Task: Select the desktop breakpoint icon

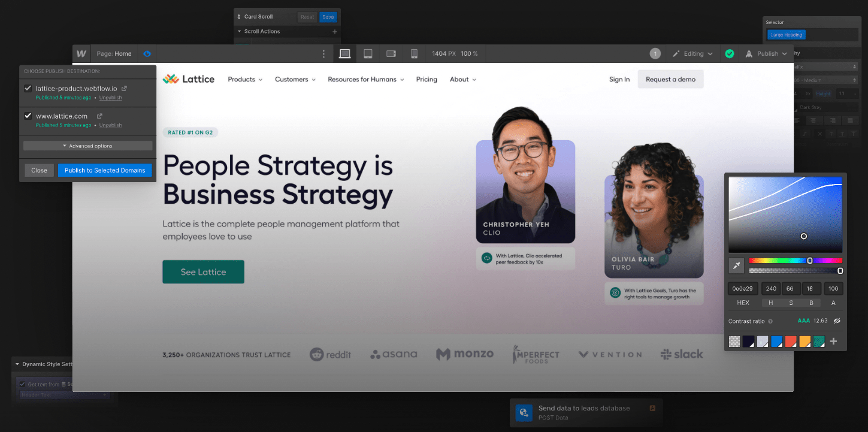Action: pyautogui.click(x=344, y=53)
